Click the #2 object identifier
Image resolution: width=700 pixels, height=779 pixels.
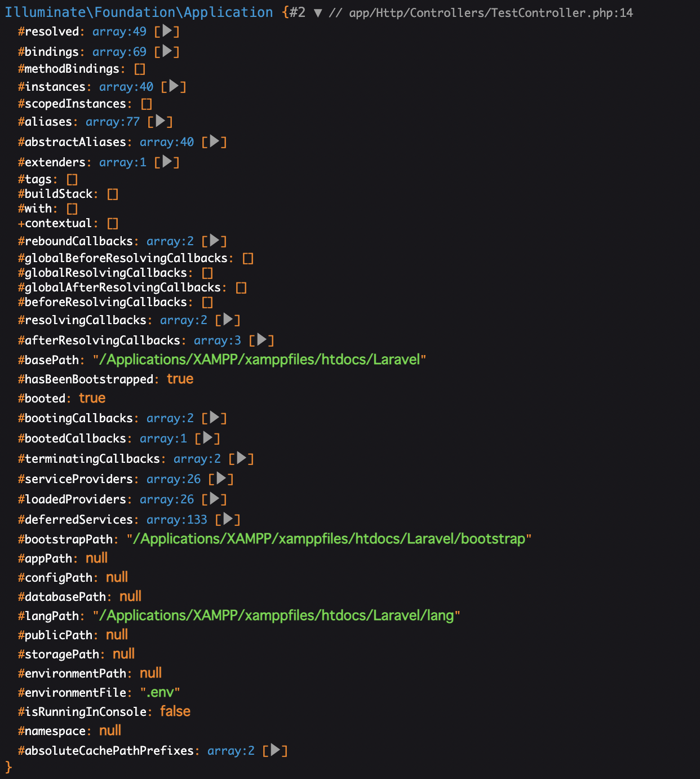(x=298, y=12)
